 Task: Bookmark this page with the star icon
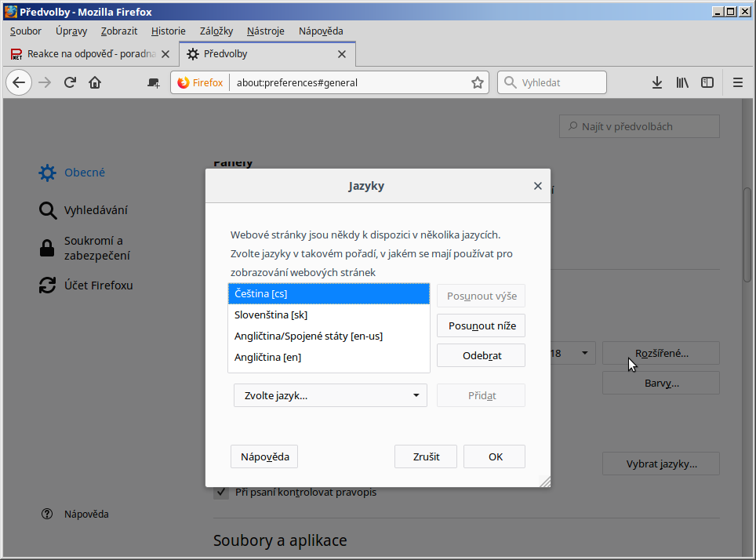478,82
